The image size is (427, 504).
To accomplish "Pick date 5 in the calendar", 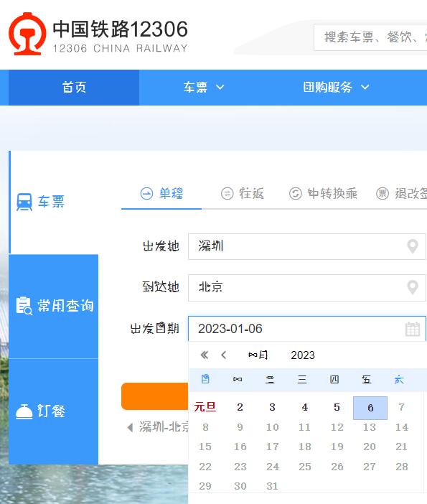I will click(337, 407).
